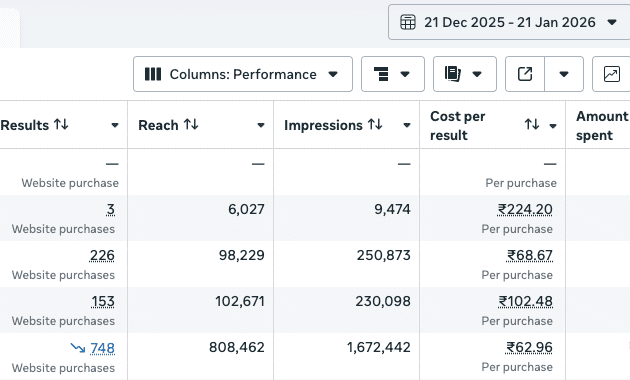The width and height of the screenshot is (630, 380).
Task: Sort by Cost per result column
Action: click(532, 125)
